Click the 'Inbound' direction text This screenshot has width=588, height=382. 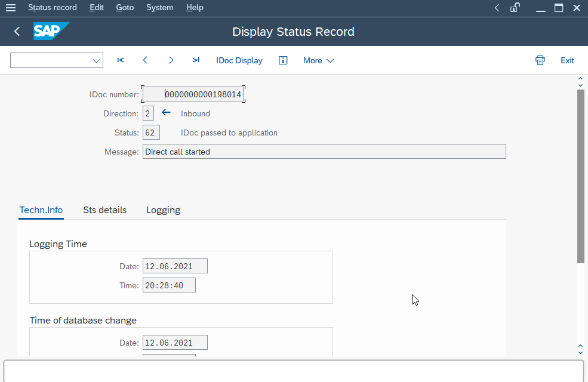pyautogui.click(x=195, y=113)
